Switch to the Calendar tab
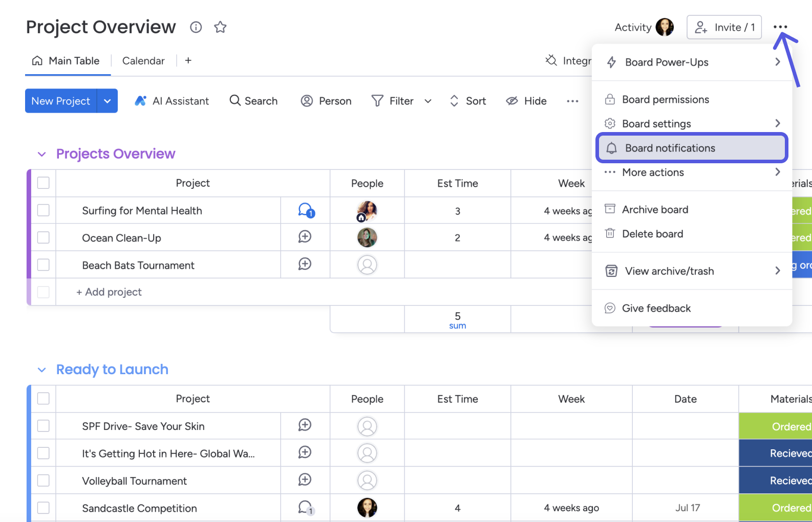 point(143,61)
